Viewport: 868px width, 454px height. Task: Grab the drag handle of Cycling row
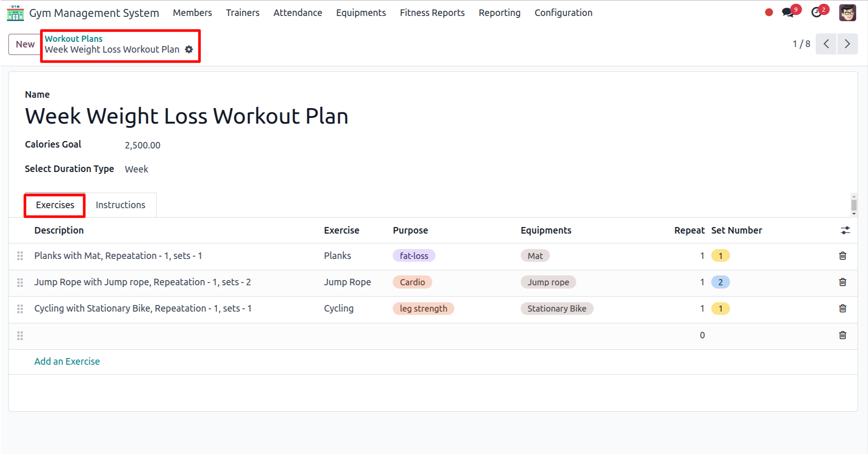tap(20, 309)
